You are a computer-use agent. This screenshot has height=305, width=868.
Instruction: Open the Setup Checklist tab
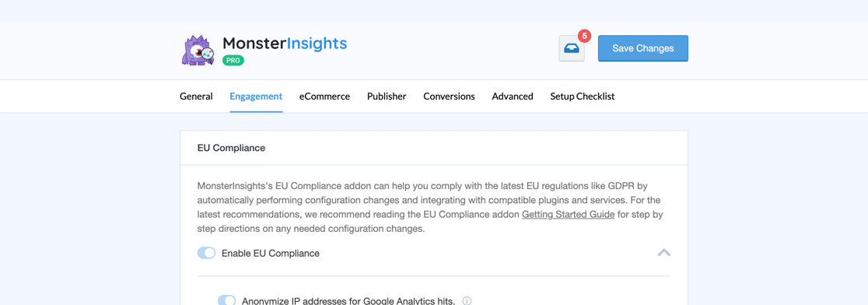(583, 96)
